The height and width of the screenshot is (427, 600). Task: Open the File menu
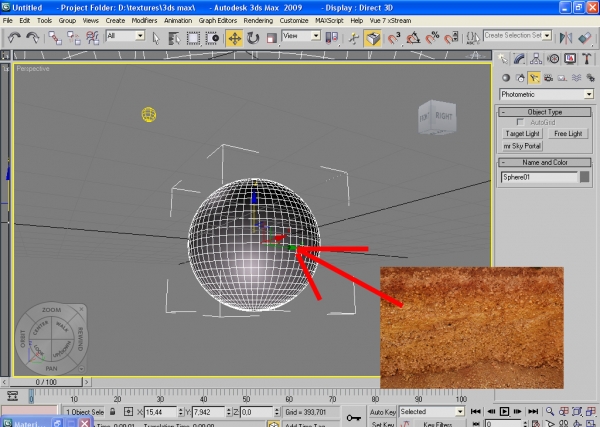pos(8,21)
